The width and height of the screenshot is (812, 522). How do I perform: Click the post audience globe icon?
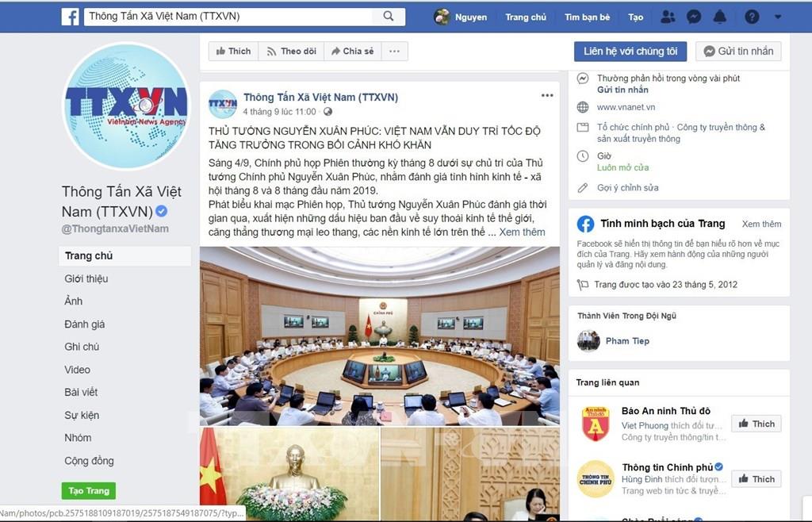(x=327, y=111)
